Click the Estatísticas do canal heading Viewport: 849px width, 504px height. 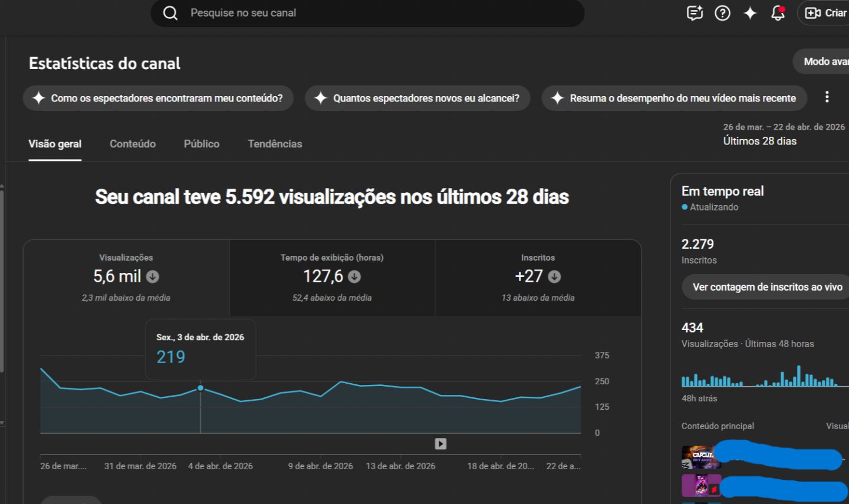(104, 63)
